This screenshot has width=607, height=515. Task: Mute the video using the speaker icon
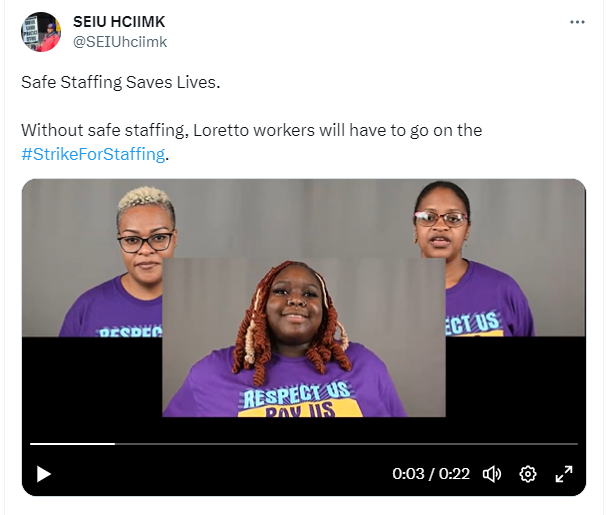click(492, 474)
